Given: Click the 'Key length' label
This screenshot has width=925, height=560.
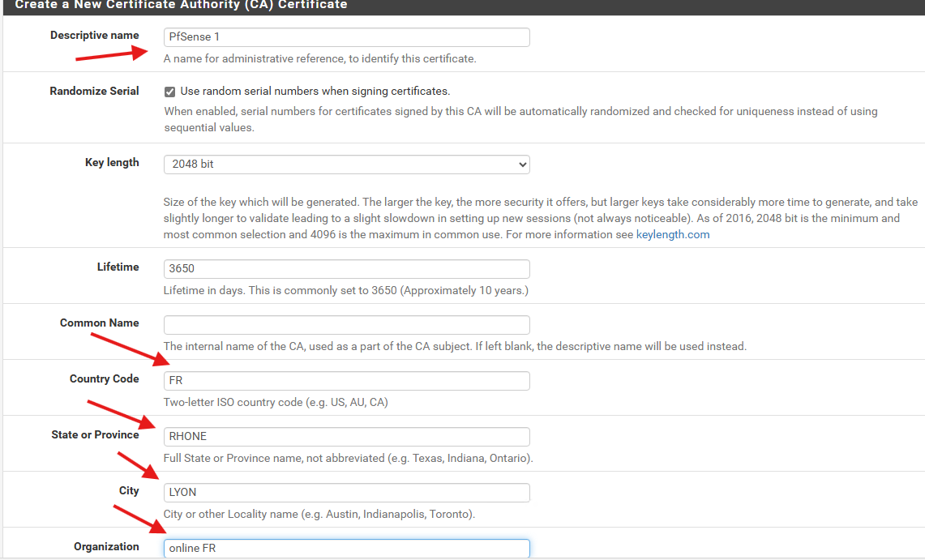Looking at the screenshot, I should coord(112,163).
